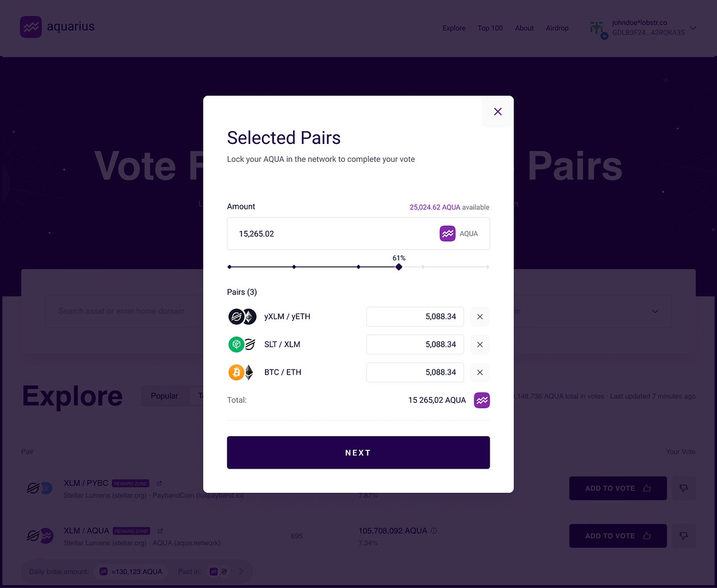The image size is (717, 588).
Task: Click the aquarius logo icon
Action: tap(31, 27)
